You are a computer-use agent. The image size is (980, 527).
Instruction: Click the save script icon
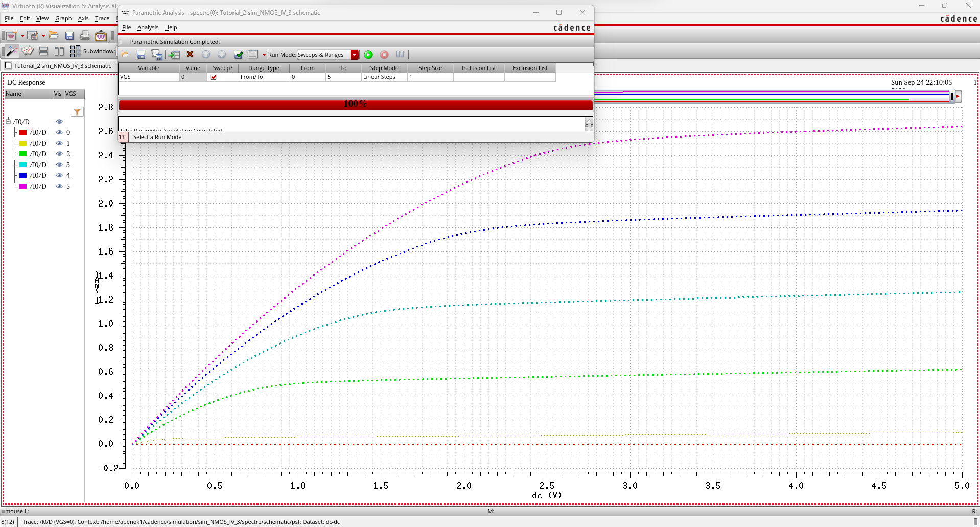pyautogui.click(x=157, y=55)
